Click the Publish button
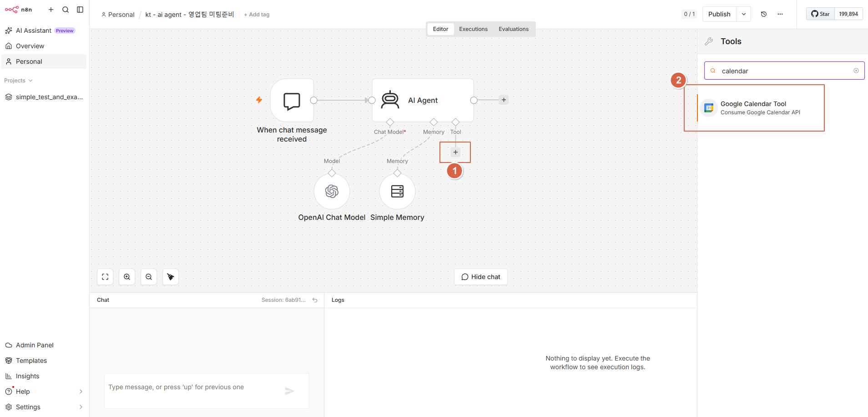Screen dimensions: 868x417 (x=719, y=14)
